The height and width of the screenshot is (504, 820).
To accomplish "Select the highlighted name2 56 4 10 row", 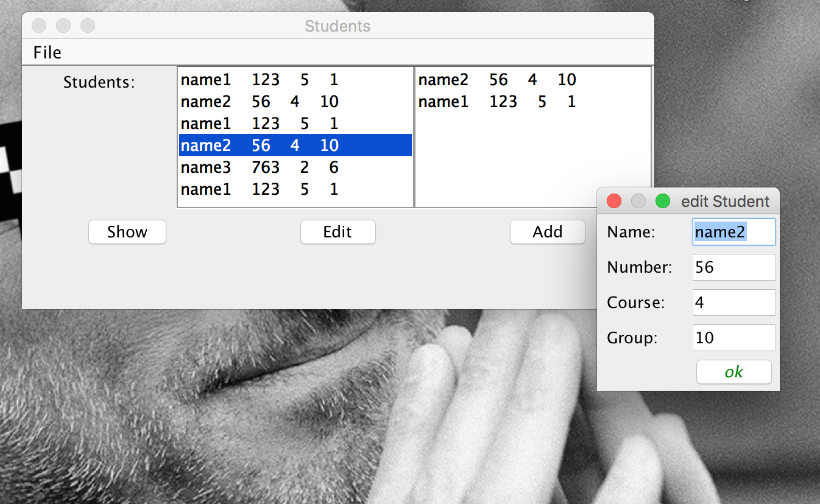I will pos(295,145).
